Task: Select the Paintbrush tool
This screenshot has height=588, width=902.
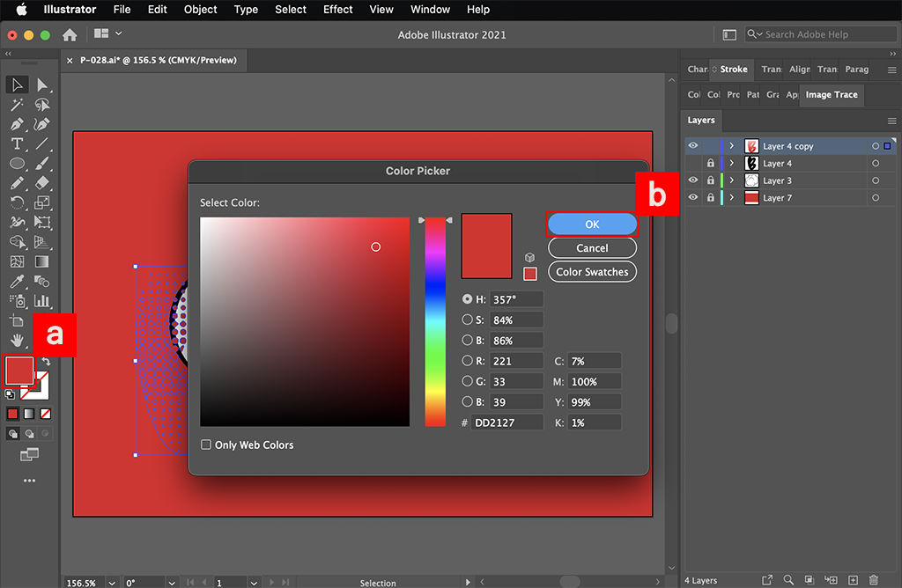Action: point(42,163)
